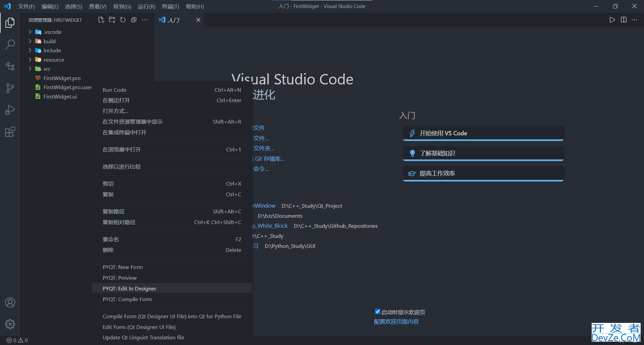Choose PYQT: New Form entry
644x345 pixels.
tap(172, 267)
